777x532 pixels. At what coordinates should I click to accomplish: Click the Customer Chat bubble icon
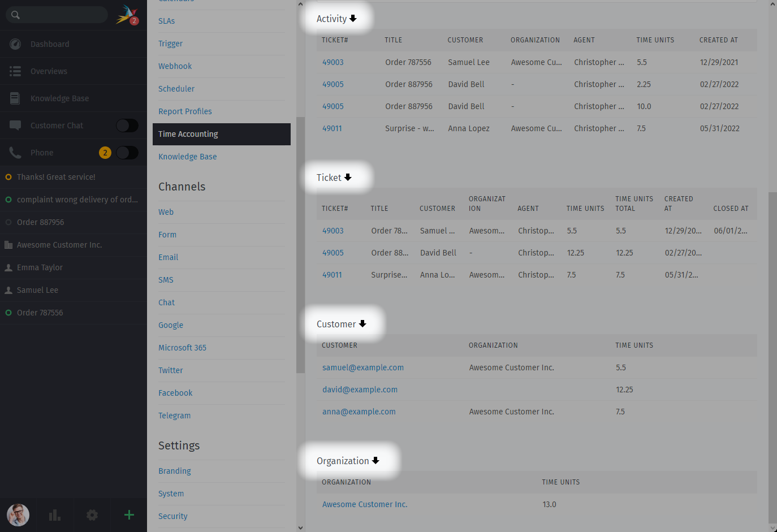[15, 126]
